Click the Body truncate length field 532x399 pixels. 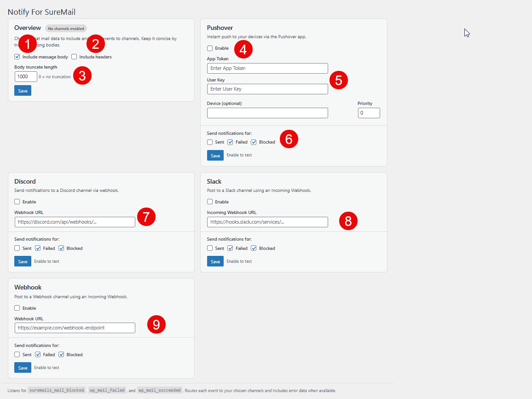click(26, 77)
